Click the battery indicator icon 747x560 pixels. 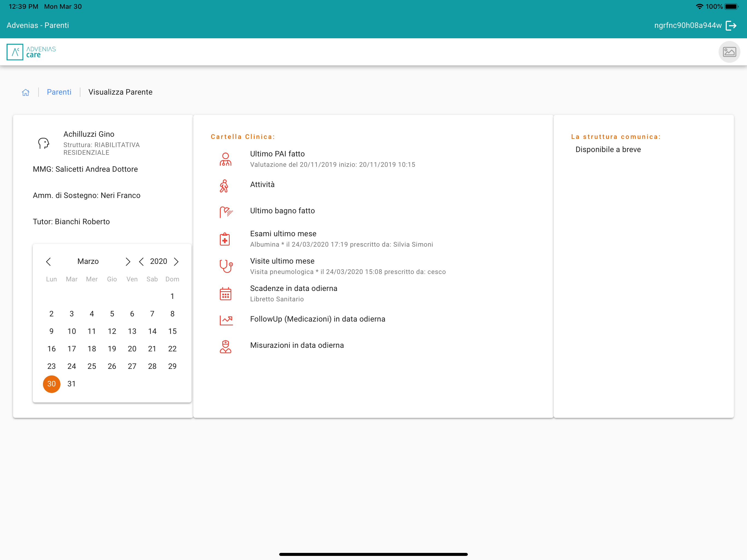731,6
